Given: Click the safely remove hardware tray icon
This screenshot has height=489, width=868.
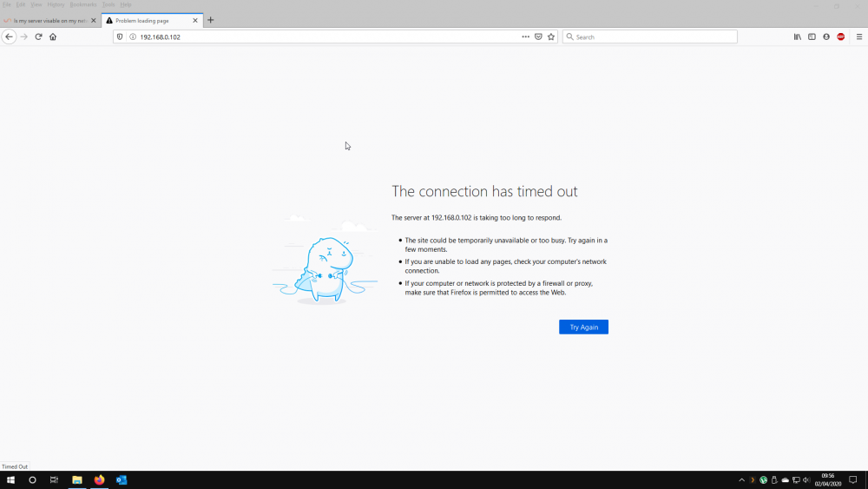Looking at the screenshot, I should [x=774, y=480].
